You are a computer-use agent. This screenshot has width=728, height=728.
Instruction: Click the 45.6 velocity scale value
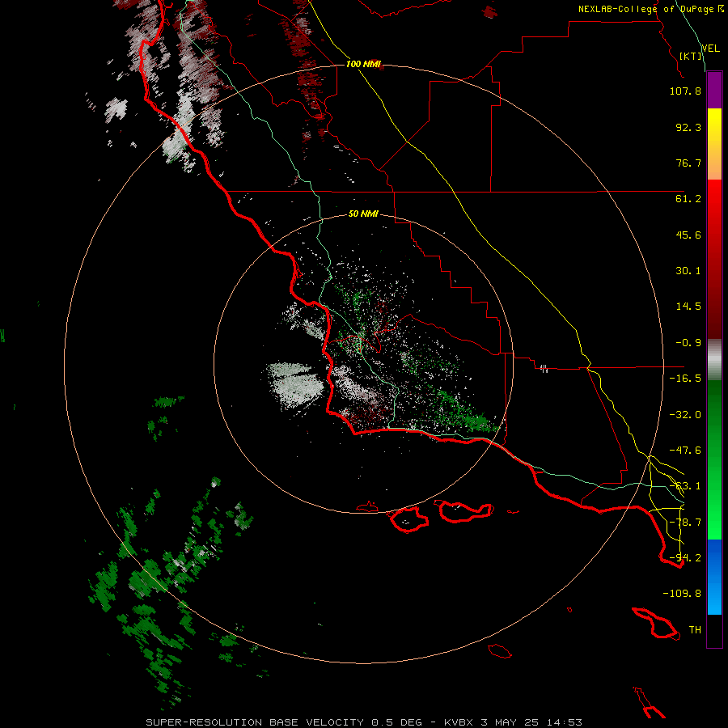(688, 235)
